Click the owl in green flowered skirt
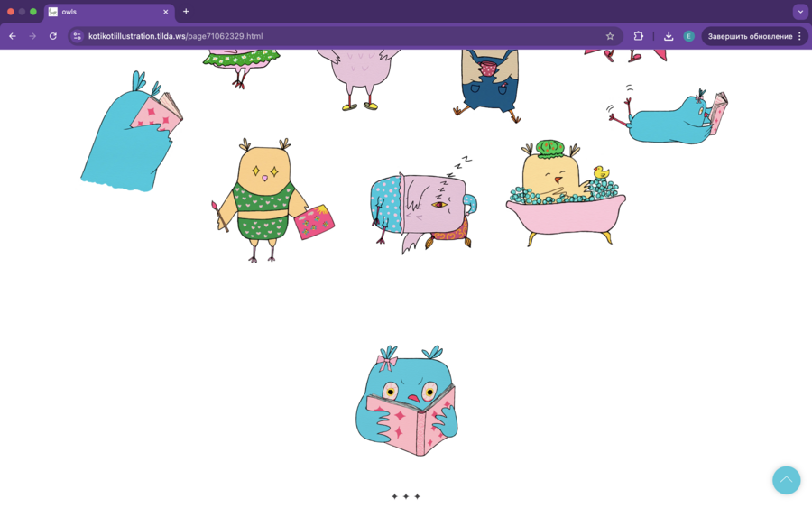The width and height of the screenshot is (812, 508). [241, 68]
